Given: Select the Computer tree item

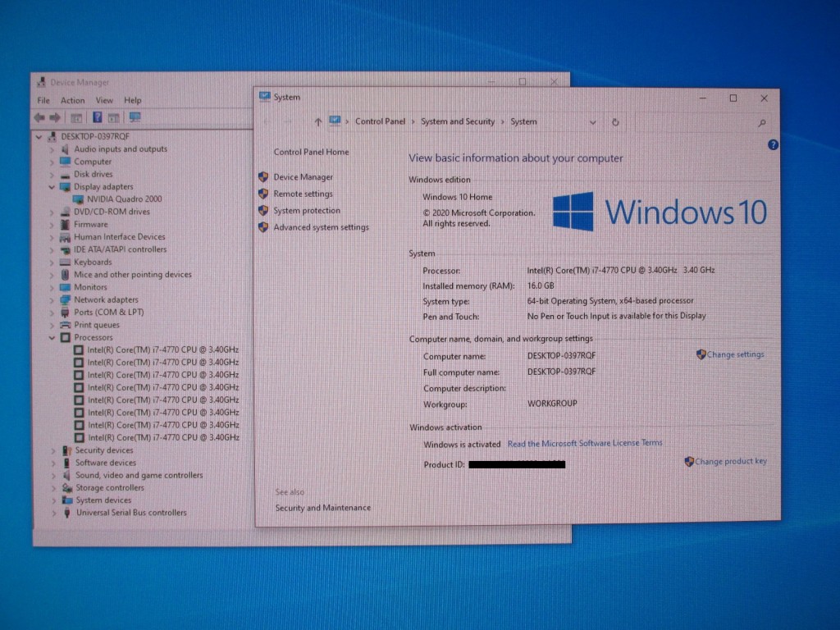Looking at the screenshot, I should pyautogui.click(x=92, y=162).
